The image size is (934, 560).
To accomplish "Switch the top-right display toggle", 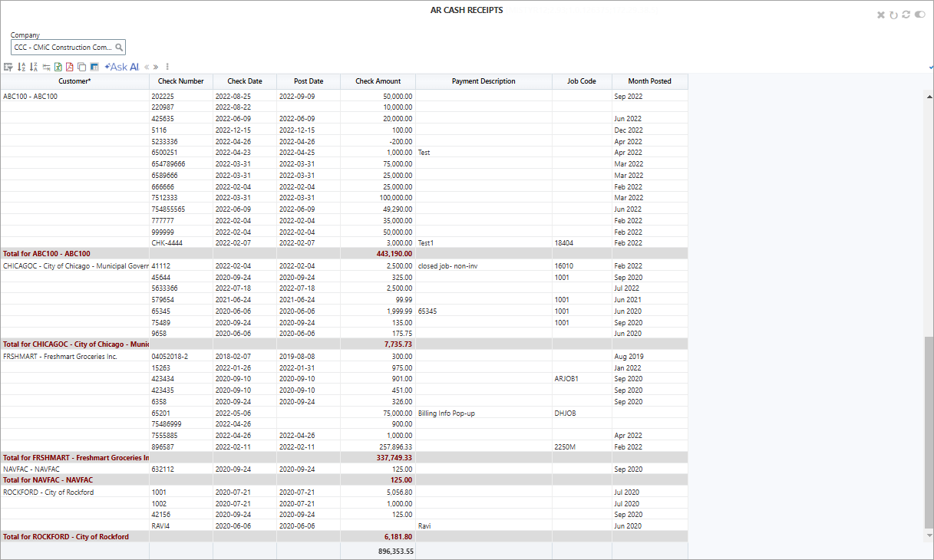I will [x=919, y=15].
